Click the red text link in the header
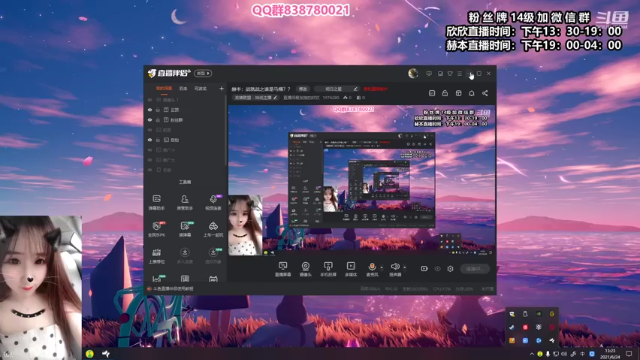Screen dimensions: 640x360 (x=376, y=89)
